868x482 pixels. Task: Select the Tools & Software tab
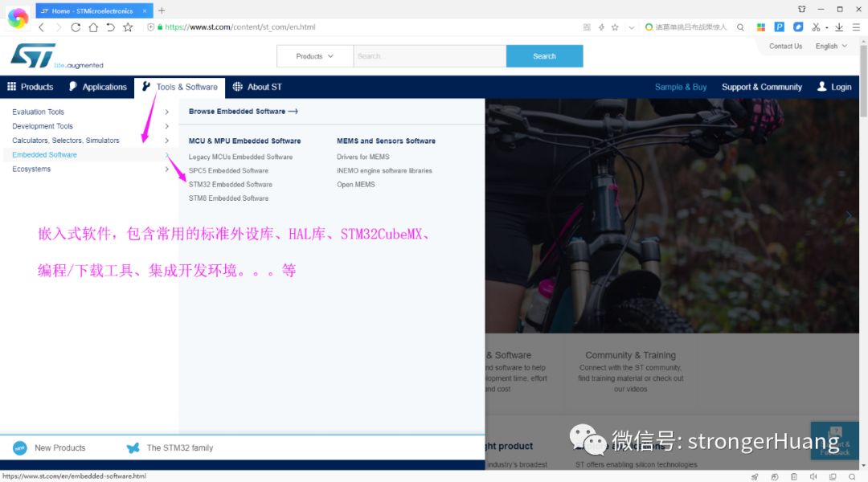tap(180, 87)
